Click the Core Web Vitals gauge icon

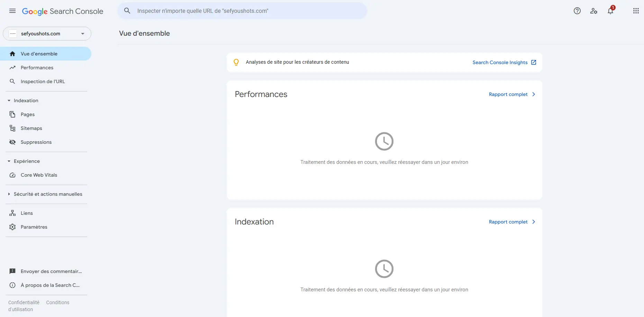(12, 175)
